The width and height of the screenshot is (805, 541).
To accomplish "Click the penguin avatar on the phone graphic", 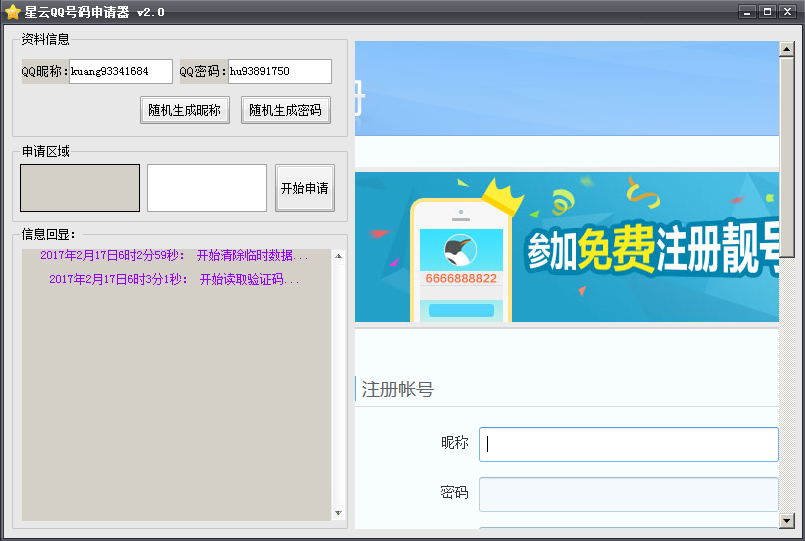I will [461, 250].
